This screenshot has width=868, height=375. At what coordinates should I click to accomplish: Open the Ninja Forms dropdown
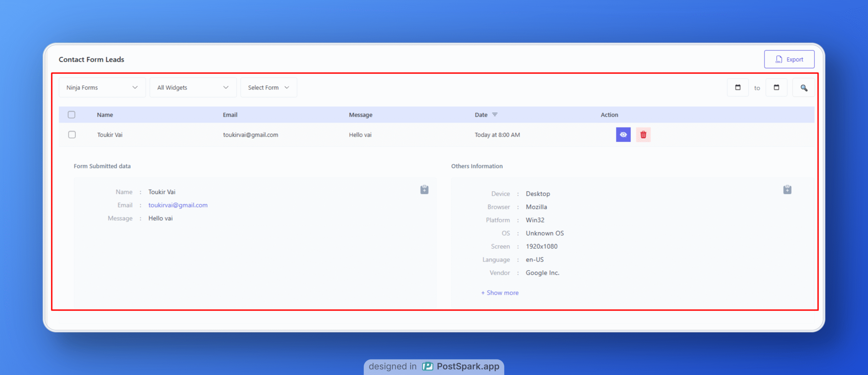pyautogui.click(x=102, y=87)
